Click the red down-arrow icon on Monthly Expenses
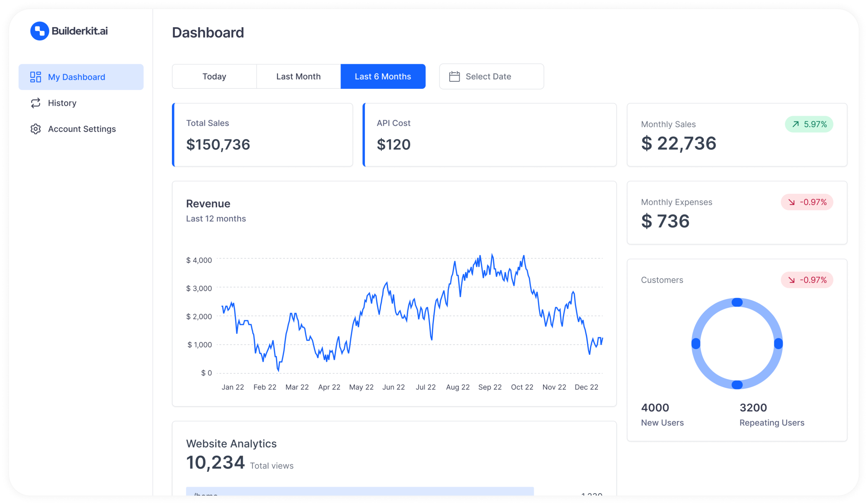 point(791,202)
